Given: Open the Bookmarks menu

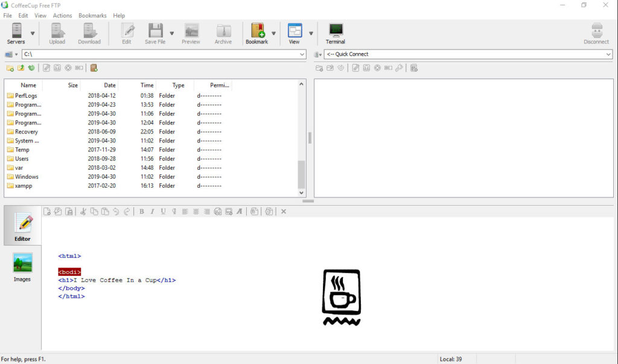Looking at the screenshot, I should 92,16.
